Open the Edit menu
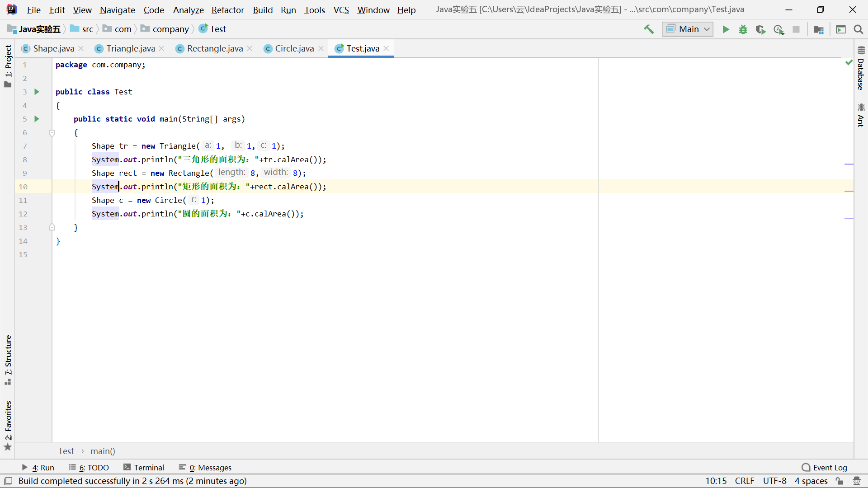This screenshot has height=488, width=868. pyautogui.click(x=57, y=10)
